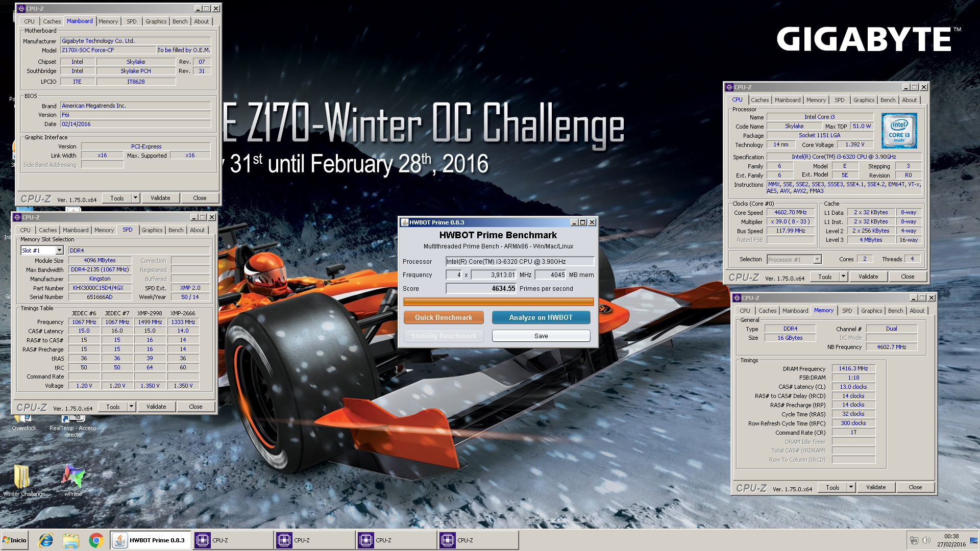Select the third CPU-Z taskbar item
Viewport: 980px width, 551px height.
(396, 540)
